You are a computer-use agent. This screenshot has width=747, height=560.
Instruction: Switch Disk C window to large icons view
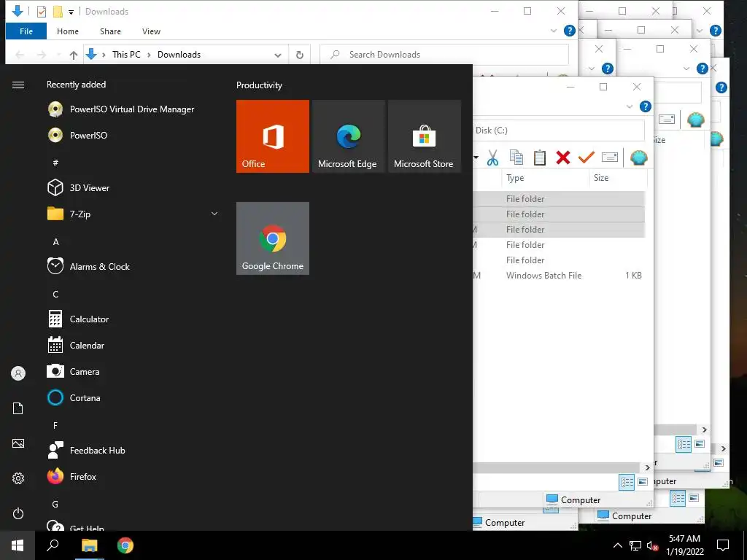(643, 482)
